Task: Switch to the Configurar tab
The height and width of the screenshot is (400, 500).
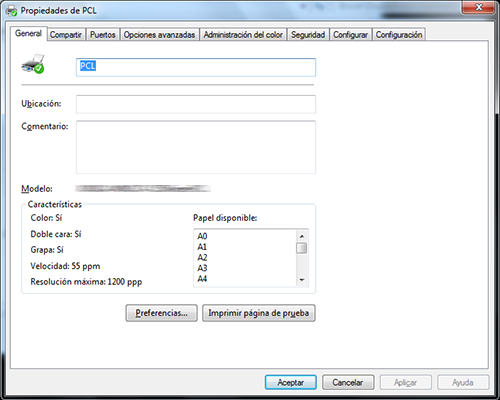Action: coord(351,35)
